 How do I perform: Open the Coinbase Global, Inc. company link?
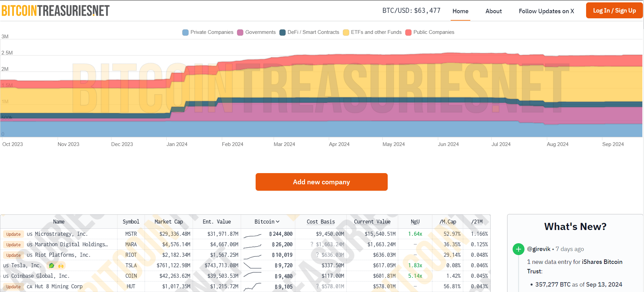[40, 276]
